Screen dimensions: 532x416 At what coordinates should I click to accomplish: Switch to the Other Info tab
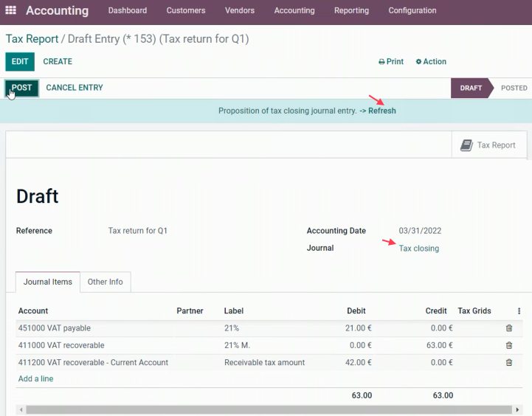tap(106, 282)
